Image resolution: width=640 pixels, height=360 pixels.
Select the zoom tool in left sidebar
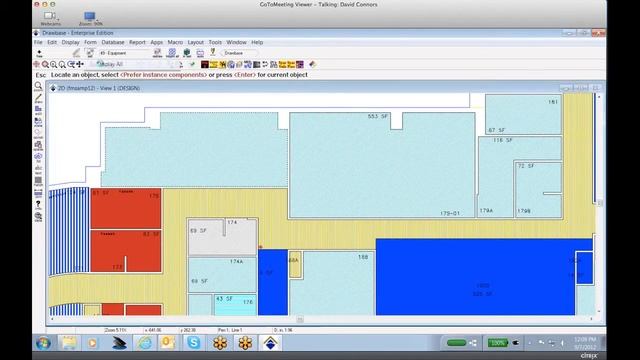(x=38, y=86)
